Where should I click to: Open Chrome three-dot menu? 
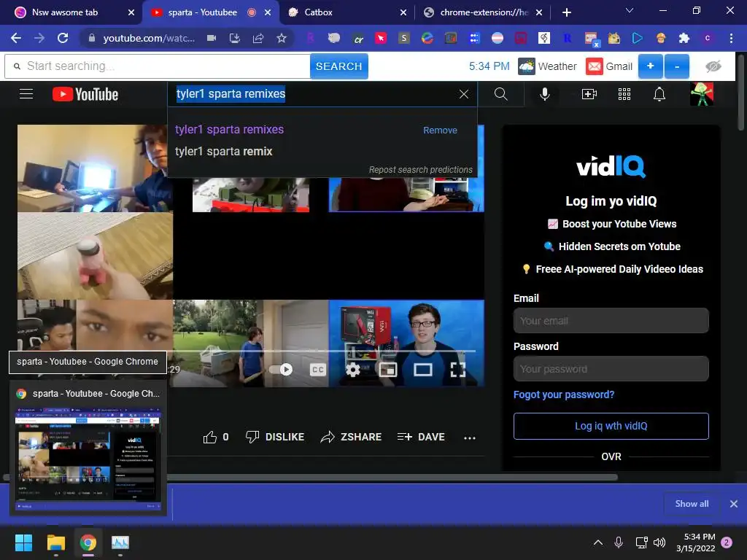pos(731,38)
